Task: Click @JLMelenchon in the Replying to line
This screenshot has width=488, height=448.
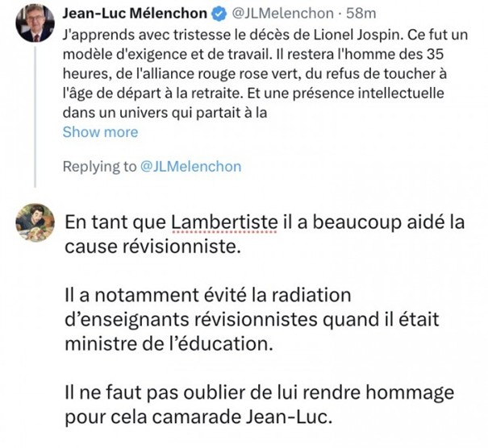Action: [190, 167]
